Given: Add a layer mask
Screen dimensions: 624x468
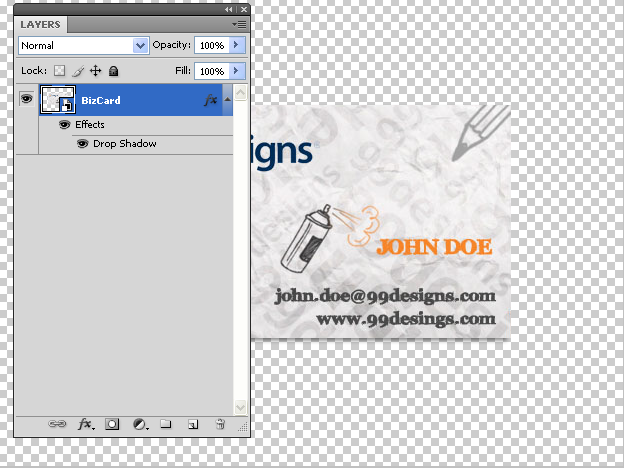Looking at the screenshot, I should 112,424.
